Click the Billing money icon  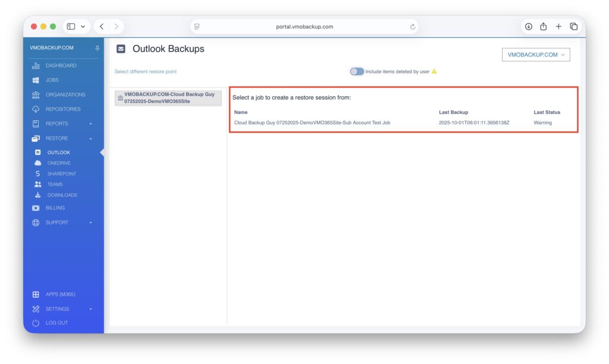pyautogui.click(x=36, y=208)
